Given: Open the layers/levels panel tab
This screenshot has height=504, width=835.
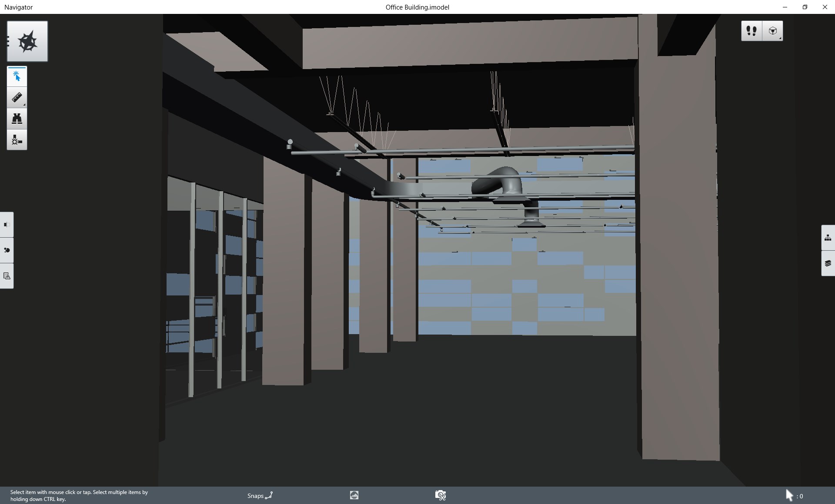Looking at the screenshot, I should [828, 263].
